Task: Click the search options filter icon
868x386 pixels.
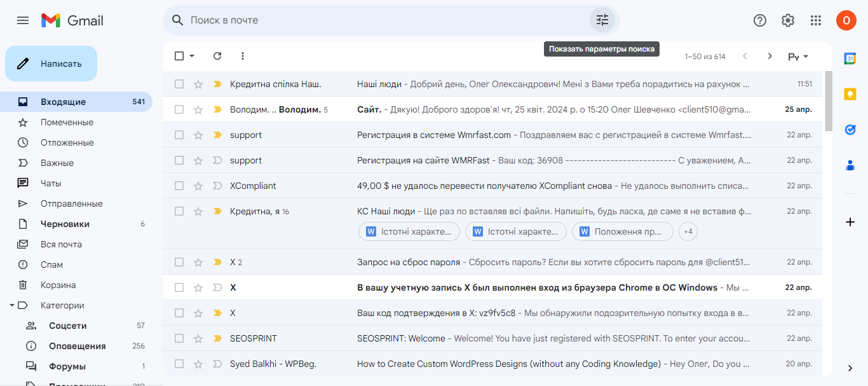Action: pos(602,20)
